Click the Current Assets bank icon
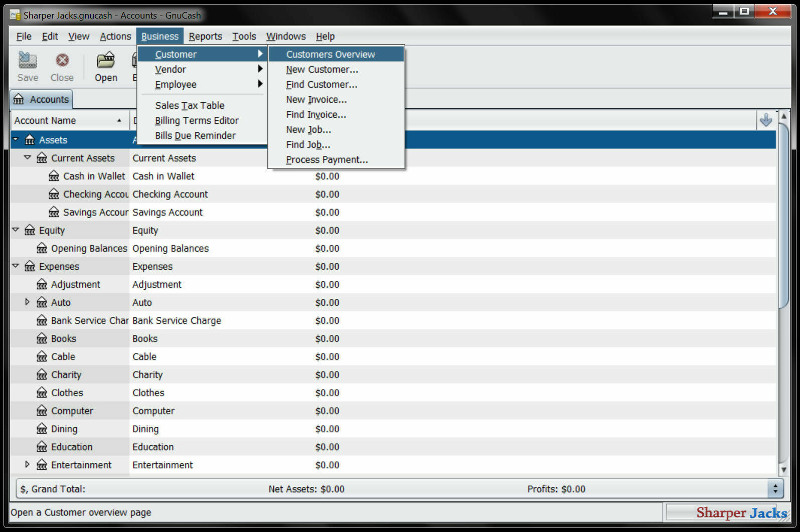The width and height of the screenshot is (800, 532). pos(42,158)
